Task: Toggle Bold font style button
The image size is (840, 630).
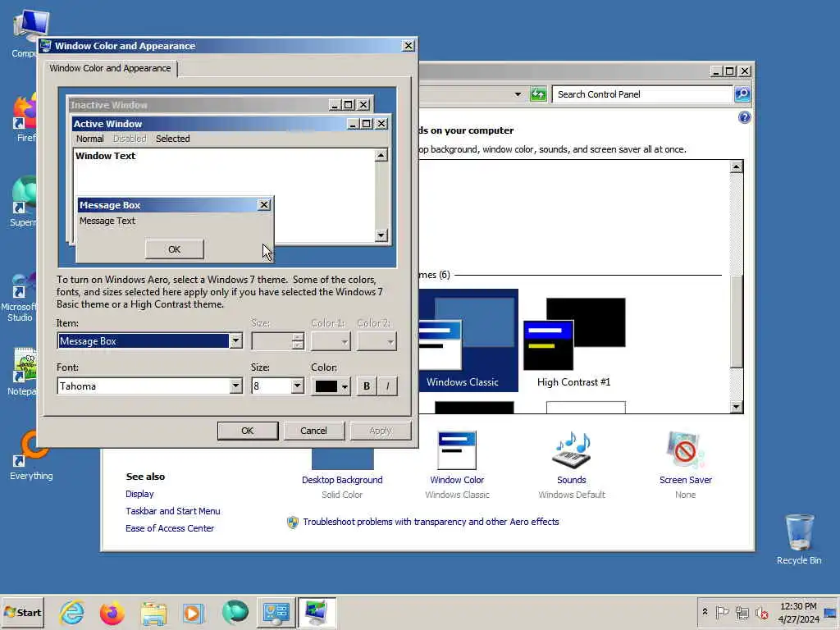Action: pyautogui.click(x=367, y=386)
